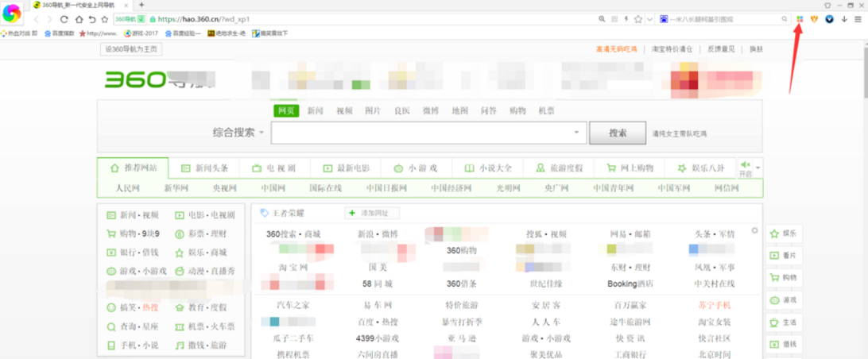The height and width of the screenshot is (359, 868).
Task: Open the 看片 sidebar button
Action: [x=784, y=256]
